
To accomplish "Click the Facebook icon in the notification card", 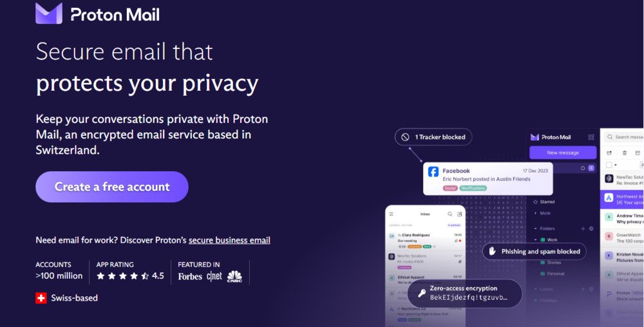I will pos(433,172).
